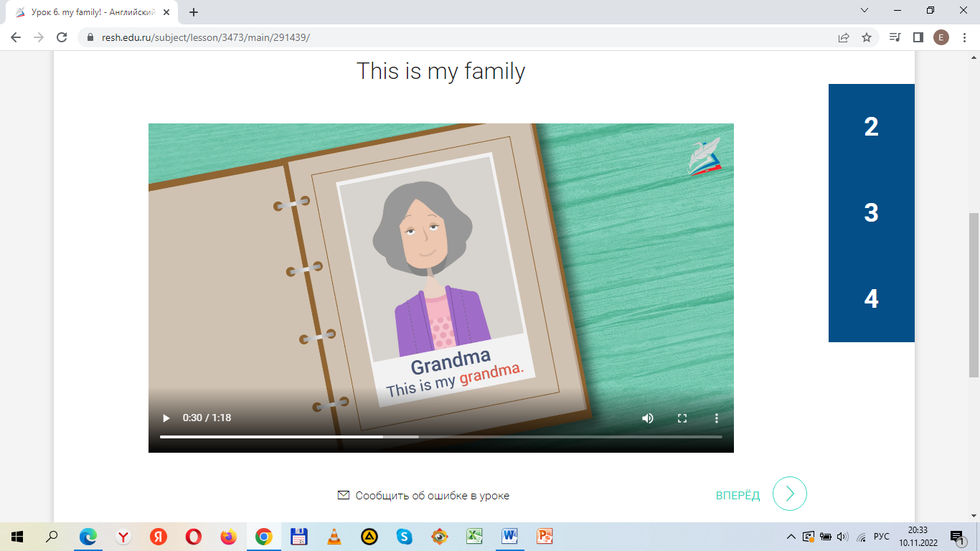Click the address bar URL field

459,37
